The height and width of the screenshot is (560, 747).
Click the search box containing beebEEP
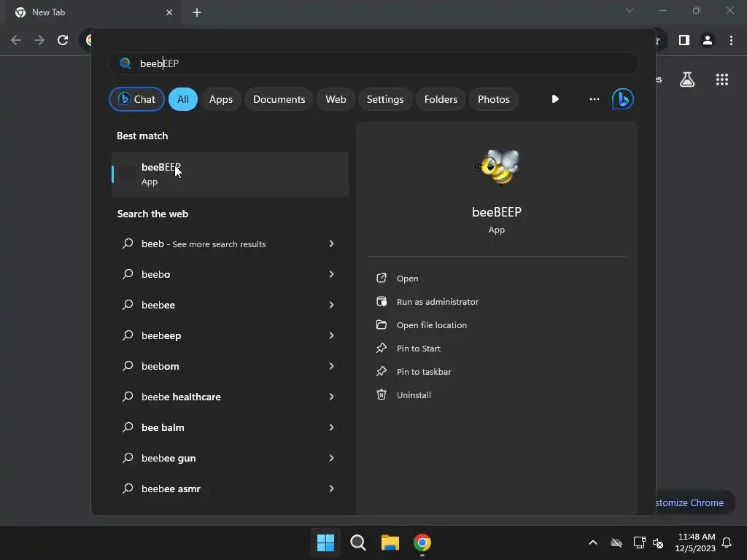pos(373,63)
